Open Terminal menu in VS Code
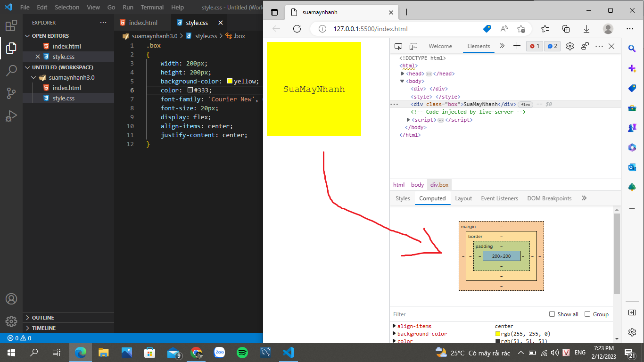Image resolution: width=644 pixels, height=362 pixels. [x=152, y=8]
